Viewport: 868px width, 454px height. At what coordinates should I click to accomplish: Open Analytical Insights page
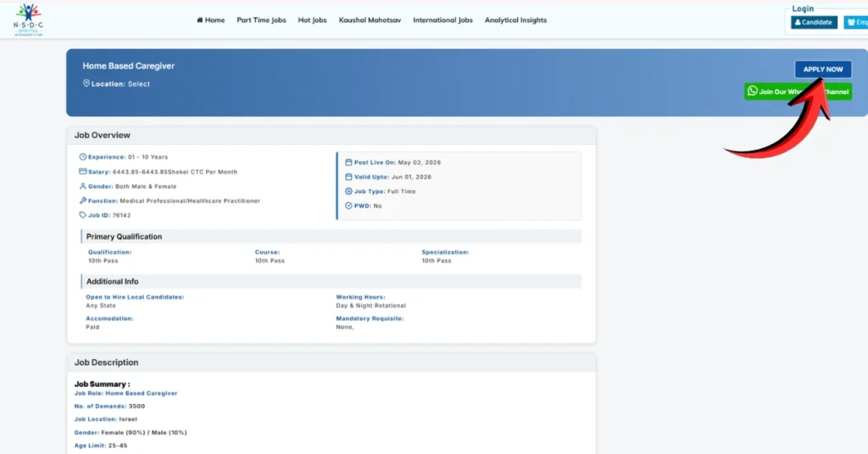(515, 20)
